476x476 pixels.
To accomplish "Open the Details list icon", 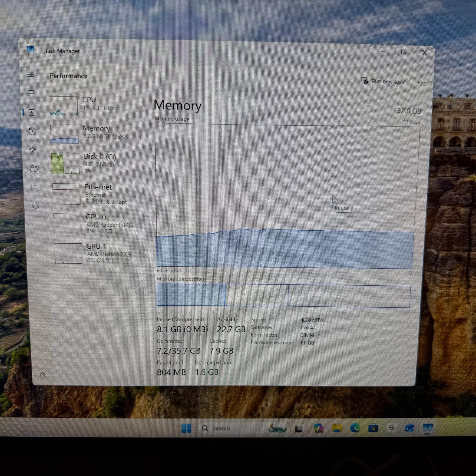I will (x=34, y=187).
